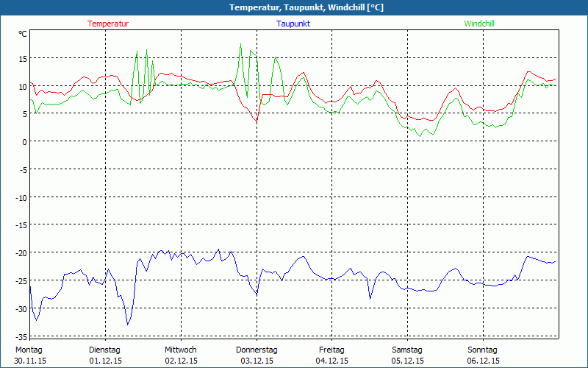Click the 15 value on the y-axis
The image size is (588, 368).
coord(23,59)
